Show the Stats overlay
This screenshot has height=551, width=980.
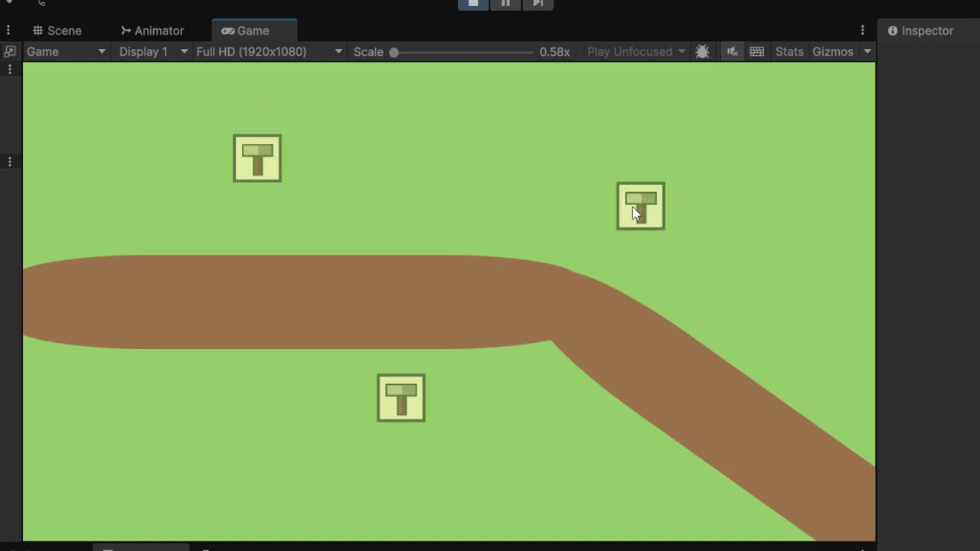tap(789, 51)
